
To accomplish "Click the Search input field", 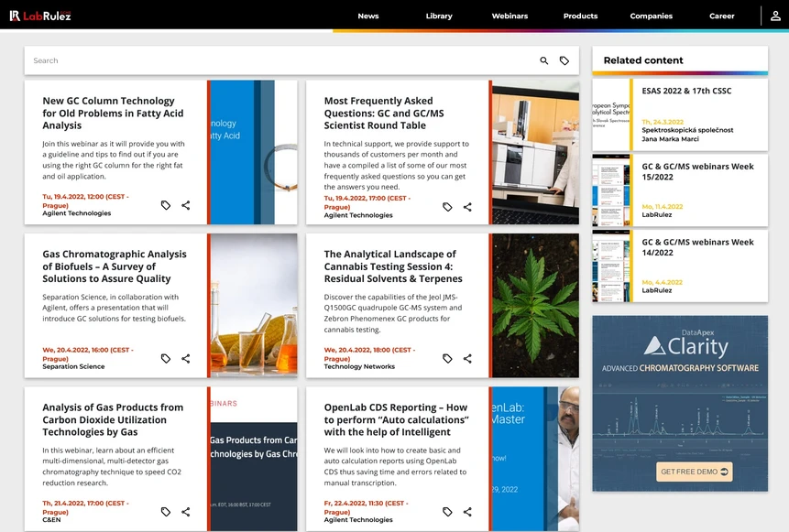I will (x=282, y=60).
